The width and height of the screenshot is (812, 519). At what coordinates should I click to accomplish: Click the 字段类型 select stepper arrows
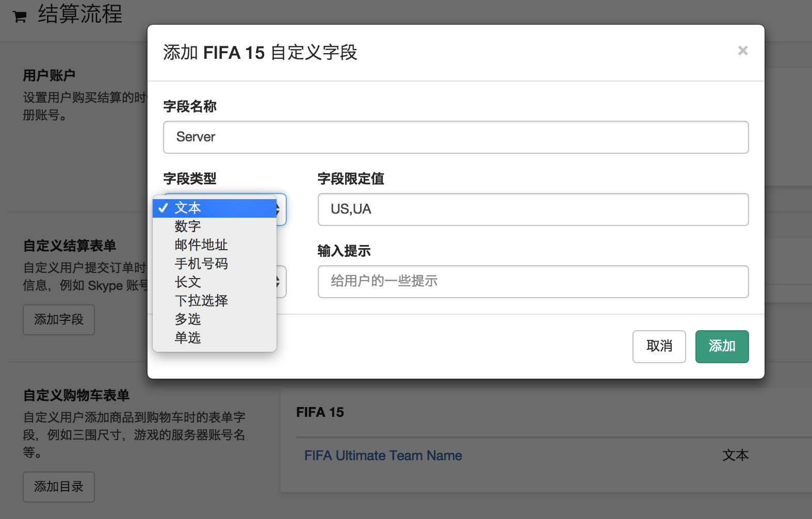(279, 209)
